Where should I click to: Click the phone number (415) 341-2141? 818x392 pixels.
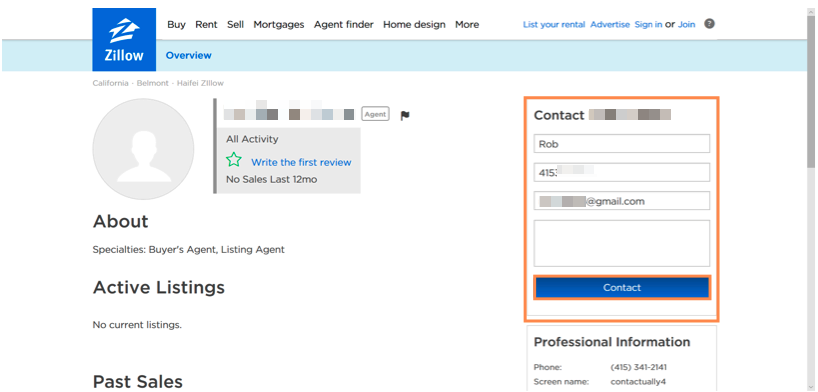click(x=639, y=367)
